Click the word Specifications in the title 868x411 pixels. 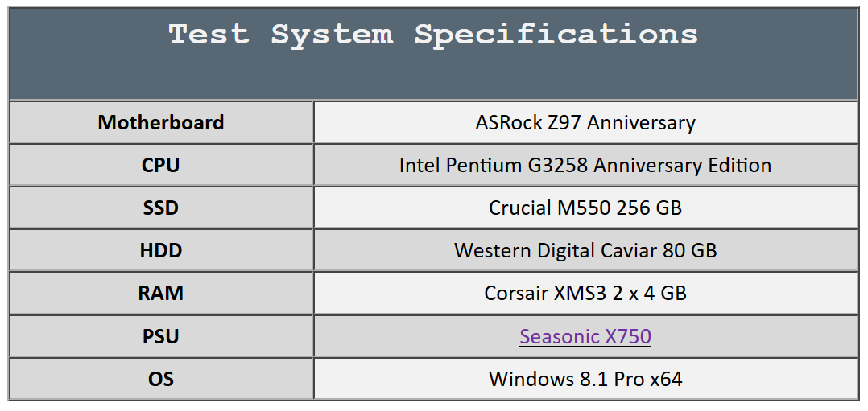click(556, 35)
